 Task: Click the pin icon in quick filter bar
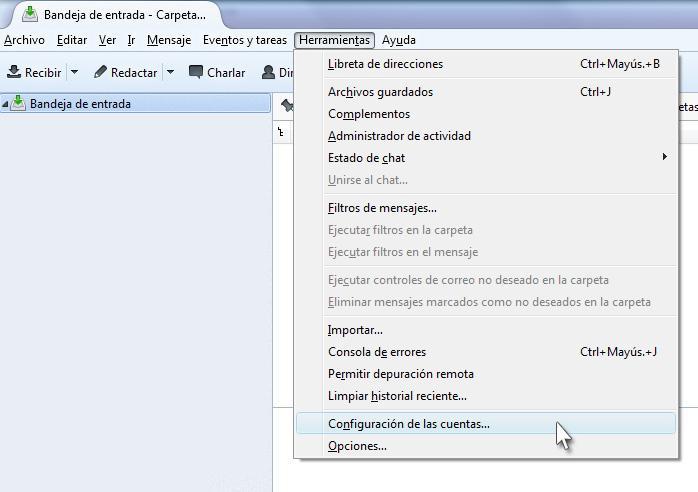point(287,106)
